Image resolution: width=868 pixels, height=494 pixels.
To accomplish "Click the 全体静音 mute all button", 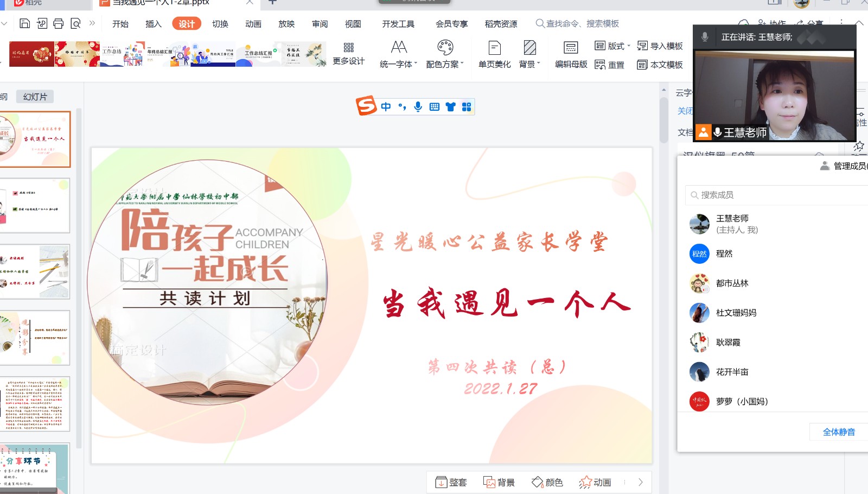I will click(x=839, y=432).
